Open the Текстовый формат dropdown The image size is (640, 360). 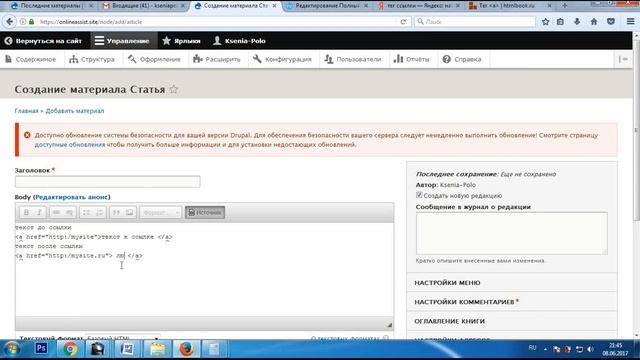[x=122, y=338]
